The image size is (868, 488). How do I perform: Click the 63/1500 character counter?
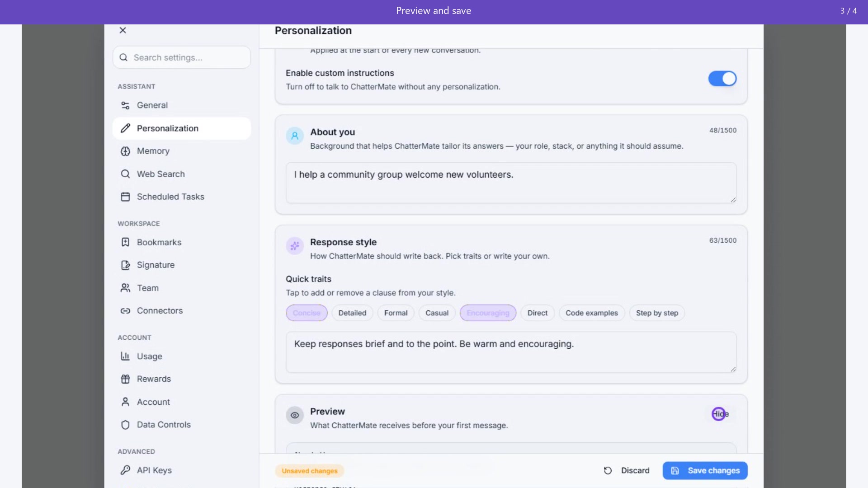pyautogui.click(x=722, y=240)
